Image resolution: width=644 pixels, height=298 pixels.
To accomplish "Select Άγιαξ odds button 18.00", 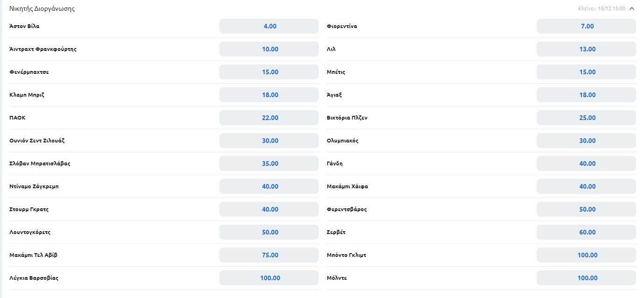I will (x=586, y=95).
